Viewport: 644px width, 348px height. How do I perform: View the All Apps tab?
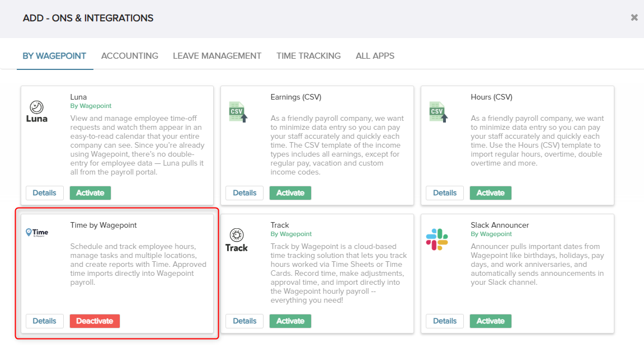375,55
